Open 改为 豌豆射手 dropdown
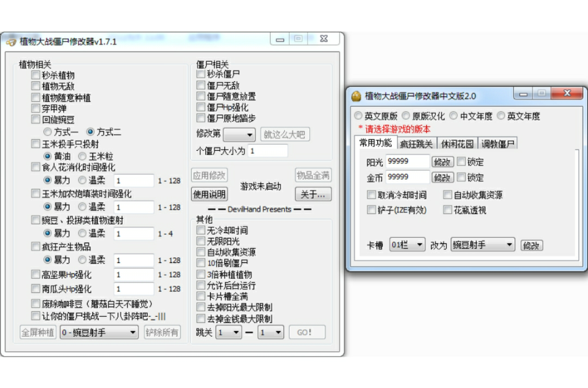Image resolution: width=588 pixels, height=388 pixels. point(483,245)
